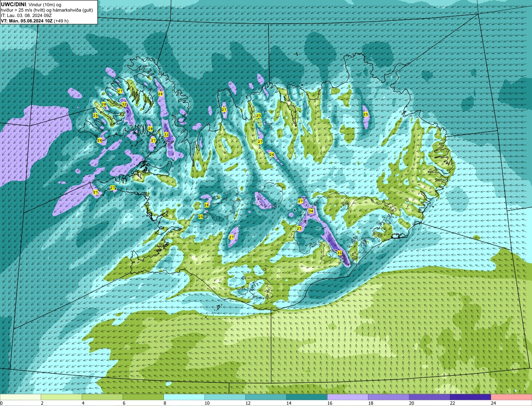Click the yellow gust label 32
The image size is (532, 406).
[124, 104]
